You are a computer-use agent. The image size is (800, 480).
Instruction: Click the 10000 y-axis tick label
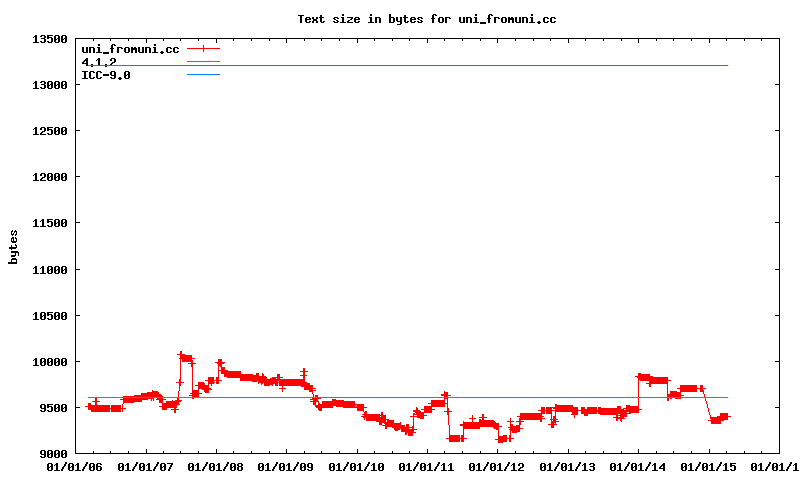click(x=49, y=362)
